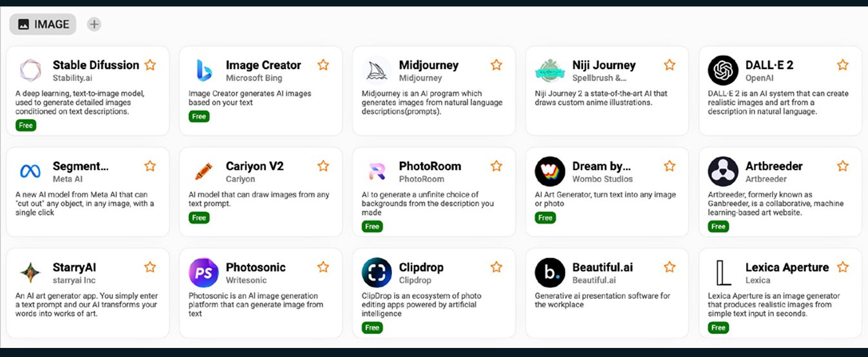The width and height of the screenshot is (868, 357).
Task: Click Midjourney description about natural language prompts
Action: (x=431, y=102)
